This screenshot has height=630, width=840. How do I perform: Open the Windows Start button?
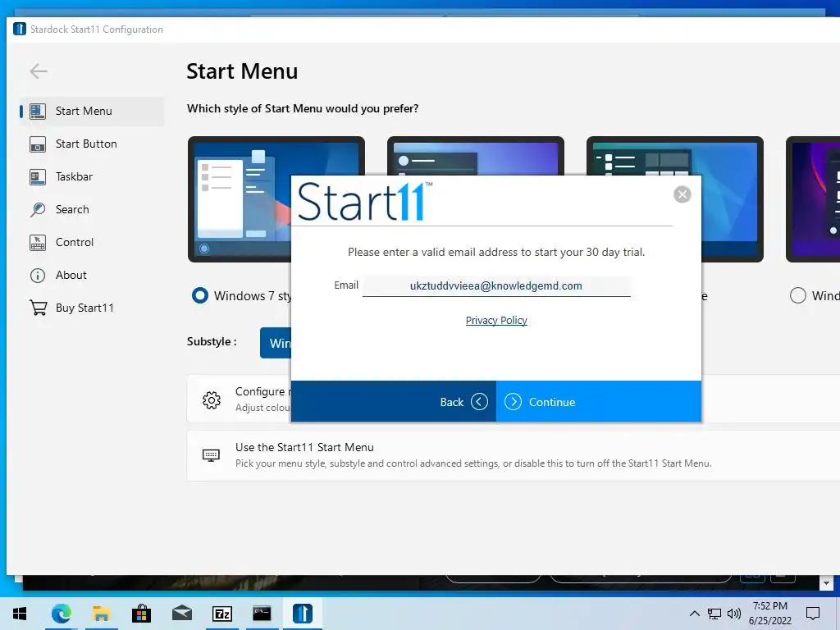(x=20, y=614)
